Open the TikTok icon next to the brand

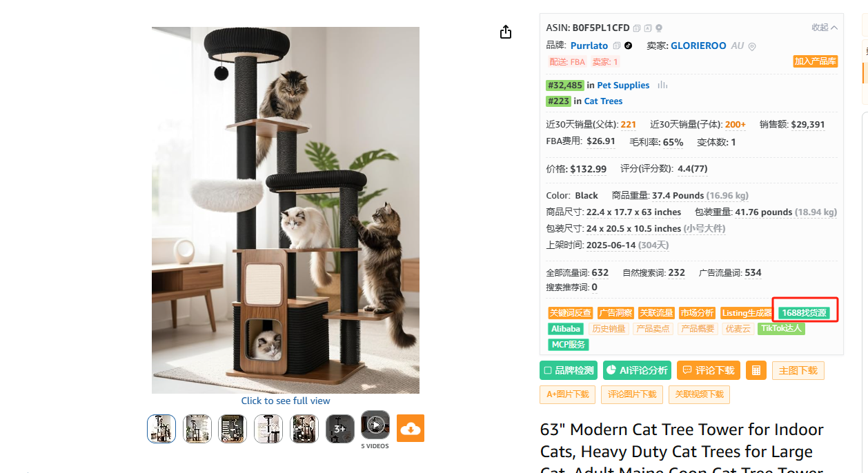point(629,46)
